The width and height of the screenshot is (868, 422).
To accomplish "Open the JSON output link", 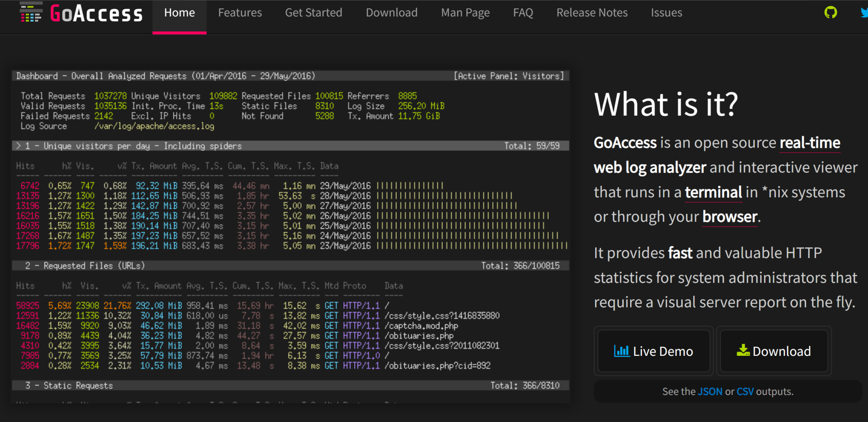I will (710, 391).
